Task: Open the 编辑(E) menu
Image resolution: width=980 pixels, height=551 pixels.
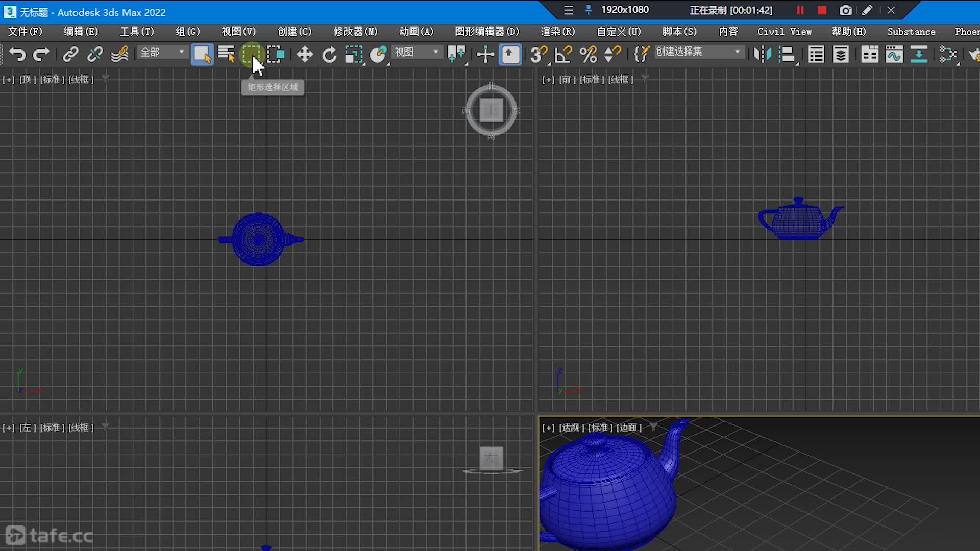Action: (81, 32)
